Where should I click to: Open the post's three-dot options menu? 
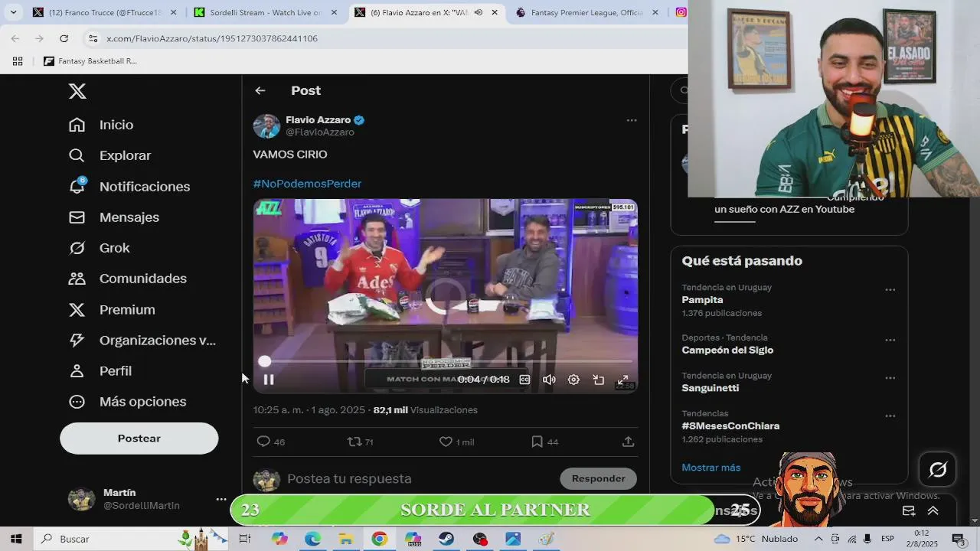pyautogui.click(x=632, y=120)
